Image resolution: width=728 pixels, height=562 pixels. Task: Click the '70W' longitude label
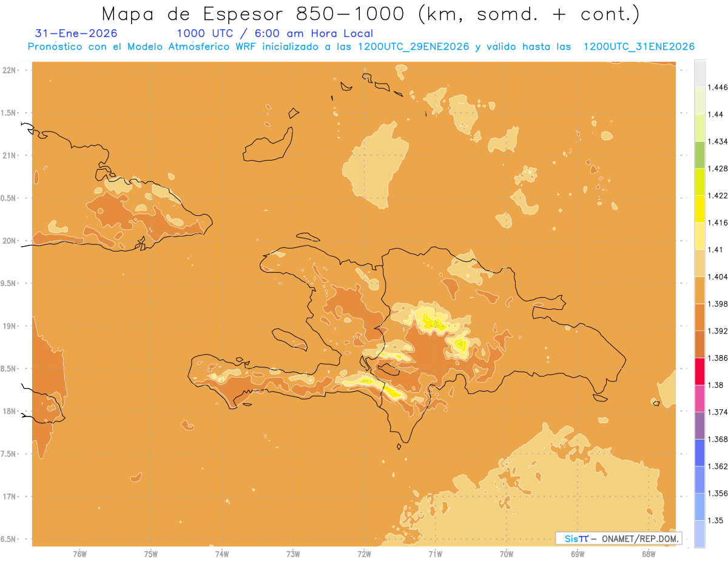507,554
